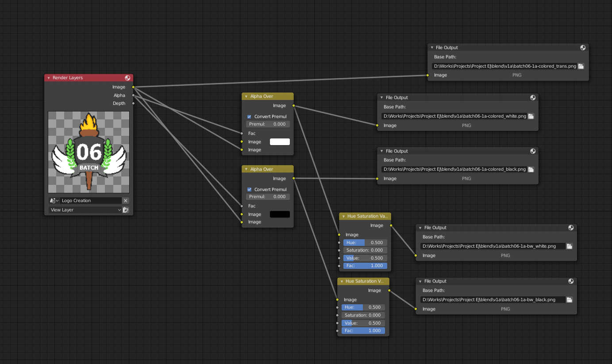Click preview icon on colored_trans File Output node
Screen dimensions: 612x364
583,48
